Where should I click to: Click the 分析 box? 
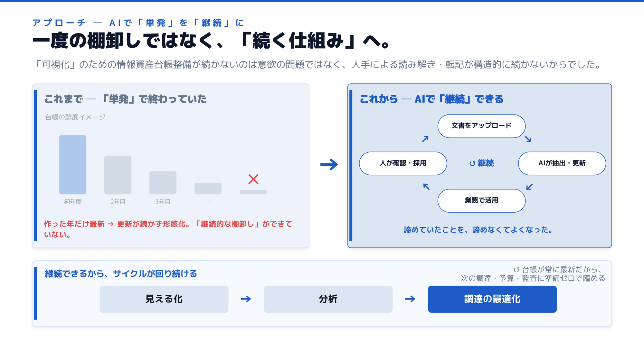328,299
